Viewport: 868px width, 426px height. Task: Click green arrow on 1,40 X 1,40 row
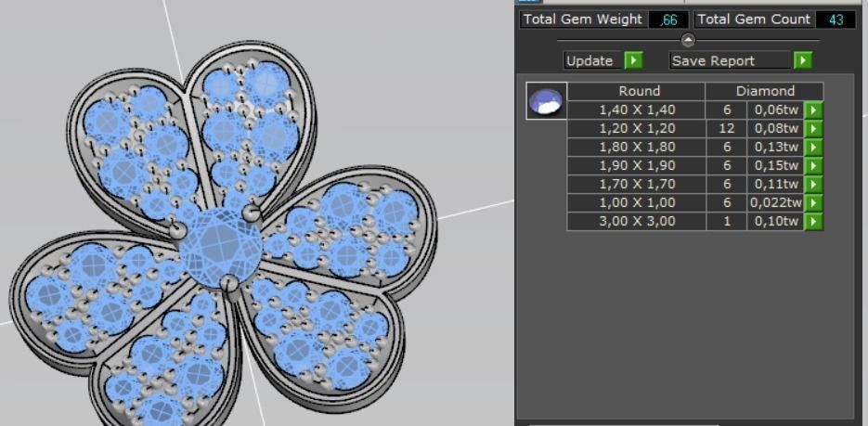coord(813,110)
